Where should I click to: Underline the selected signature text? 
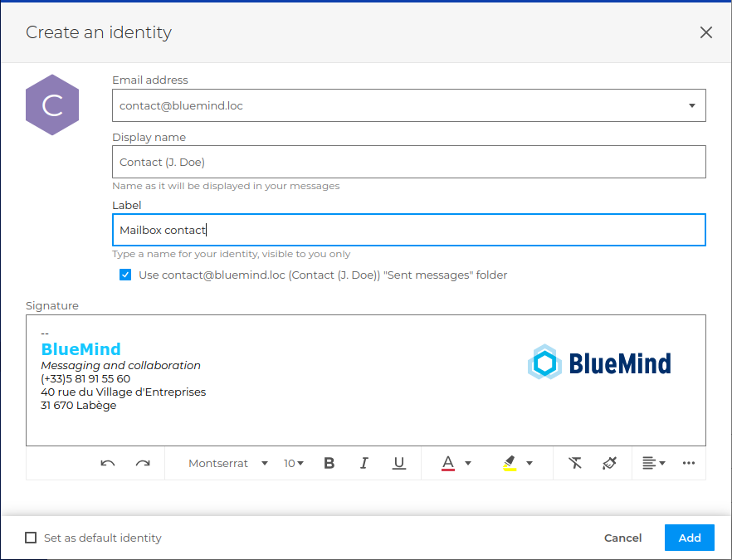399,463
